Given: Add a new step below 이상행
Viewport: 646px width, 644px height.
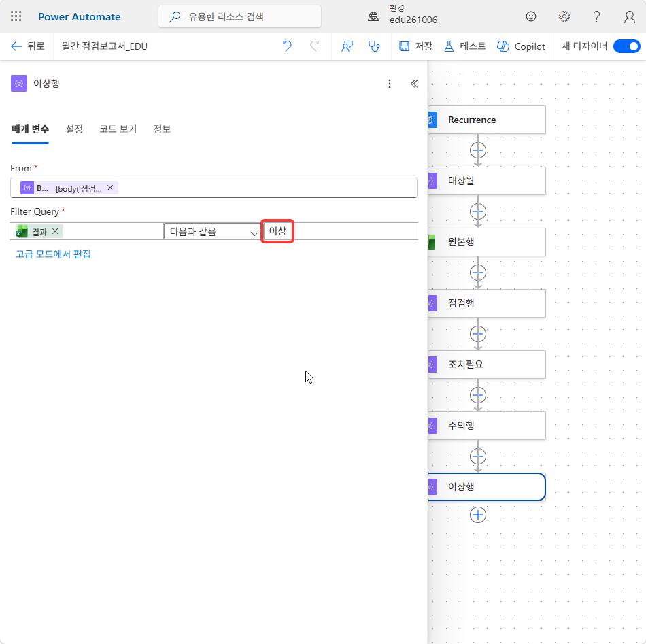Looking at the screenshot, I should pos(478,515).
